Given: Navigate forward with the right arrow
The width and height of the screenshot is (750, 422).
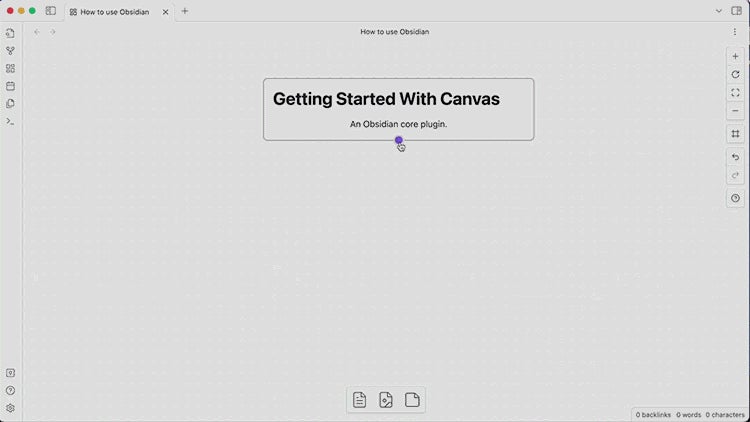Looking at the screenshot, I should tap(53, 32).
